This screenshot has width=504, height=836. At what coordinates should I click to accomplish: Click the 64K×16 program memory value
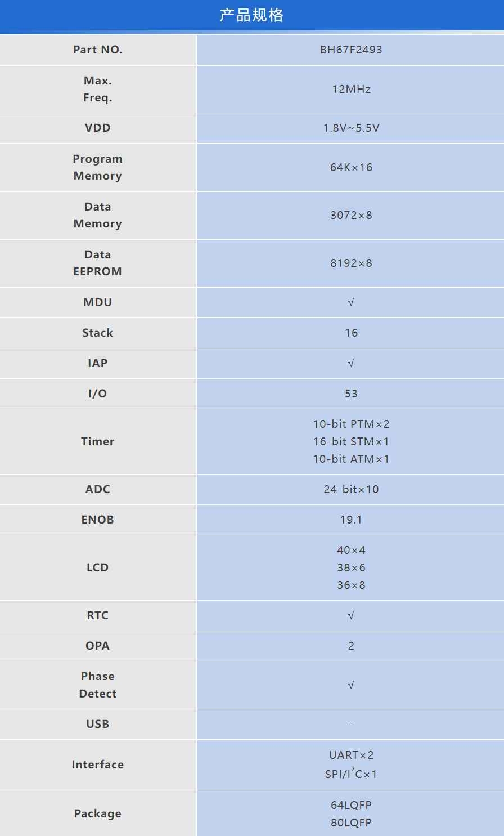point(351,167)
